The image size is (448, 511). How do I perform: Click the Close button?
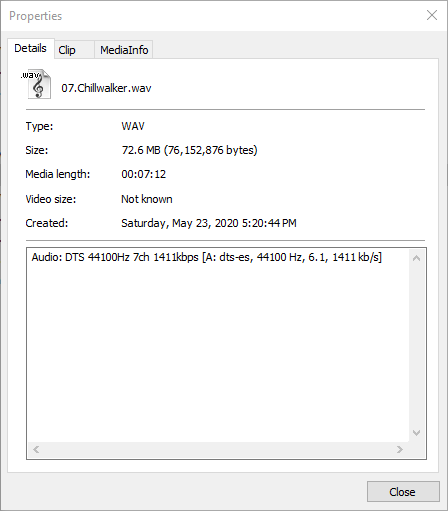(x=403, y=491)
